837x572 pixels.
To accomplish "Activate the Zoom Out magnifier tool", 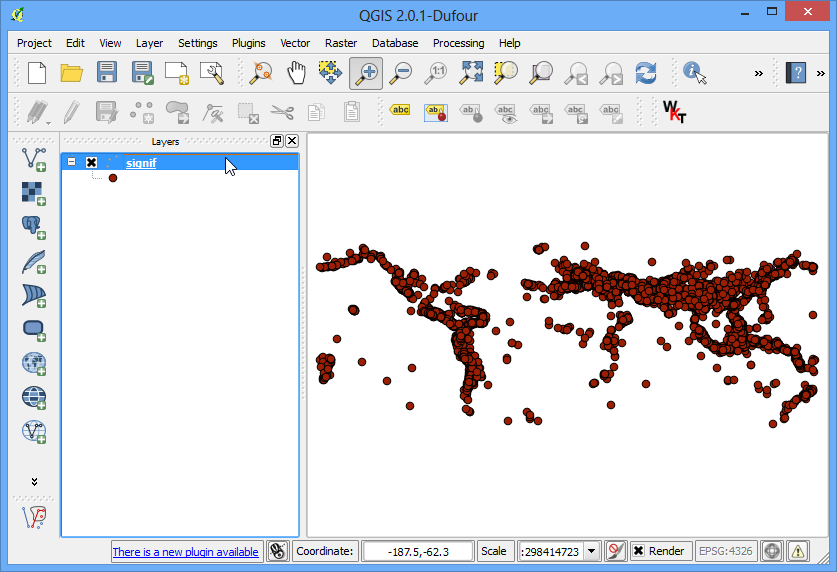I will (x=401, y=73).
